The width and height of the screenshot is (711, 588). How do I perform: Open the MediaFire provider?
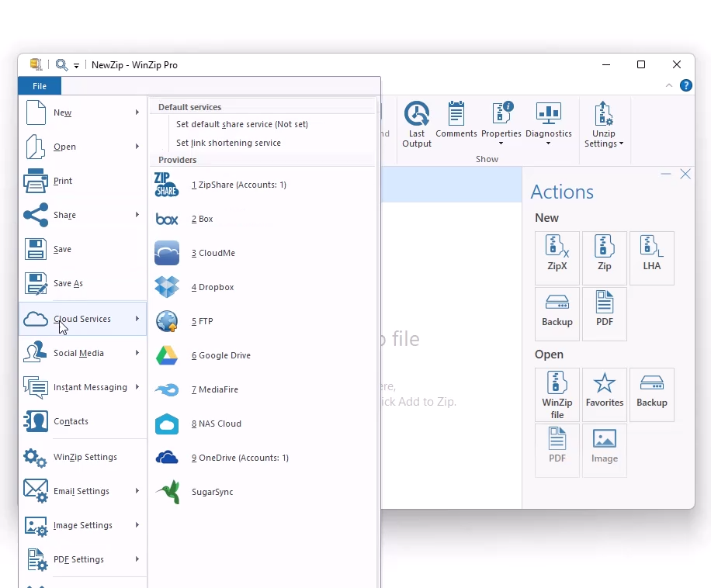214,389
